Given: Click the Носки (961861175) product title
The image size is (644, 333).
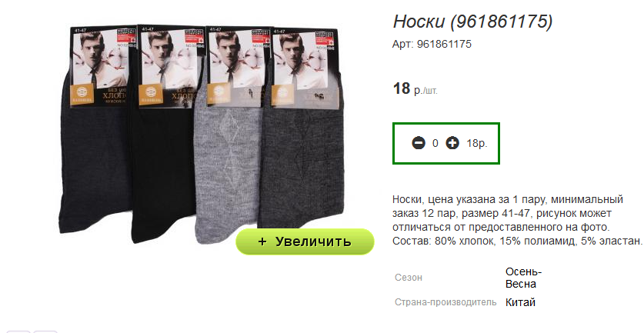Looking at the screenshot, I should click(x=472, y=22).
